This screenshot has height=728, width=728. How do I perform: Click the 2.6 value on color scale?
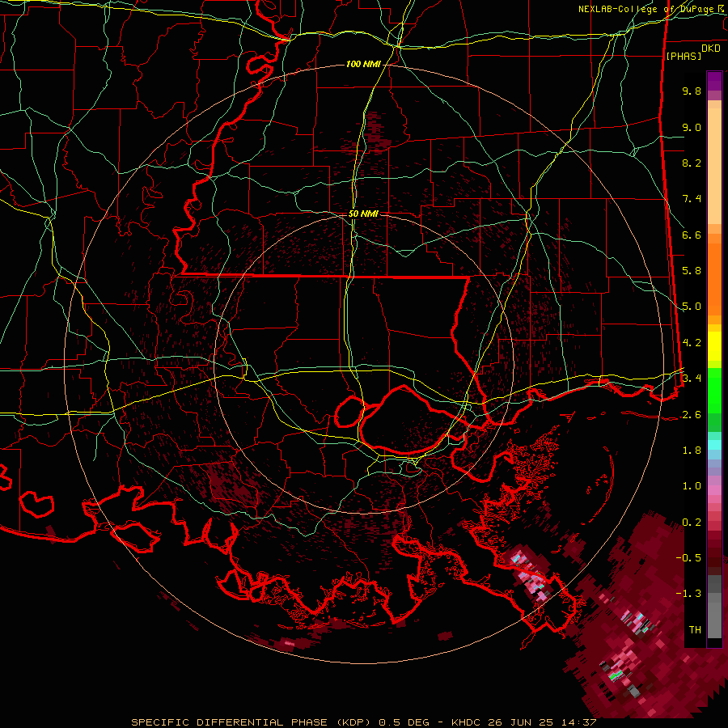(x=692, y=415)
